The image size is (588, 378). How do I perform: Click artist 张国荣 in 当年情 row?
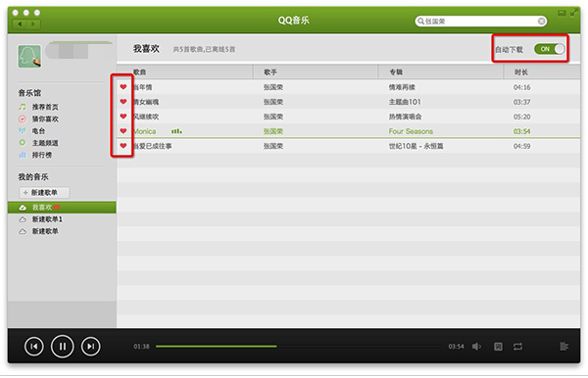273,87
